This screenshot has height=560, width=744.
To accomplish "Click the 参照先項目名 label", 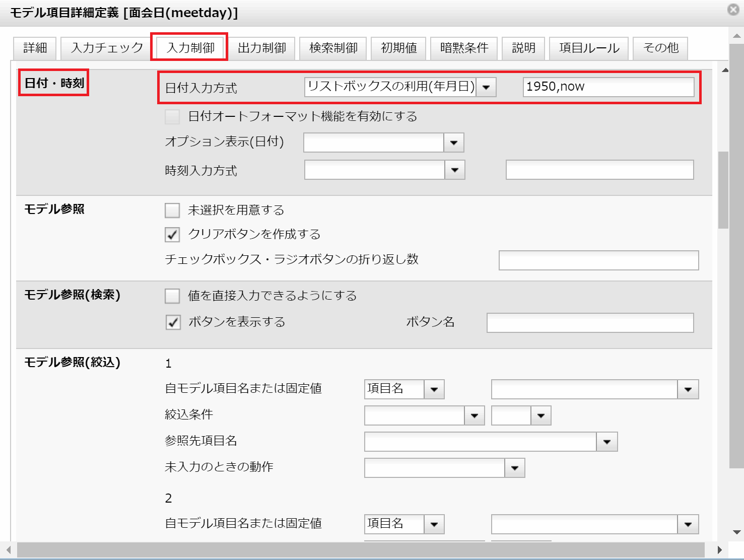I will (x=201, y=441).
